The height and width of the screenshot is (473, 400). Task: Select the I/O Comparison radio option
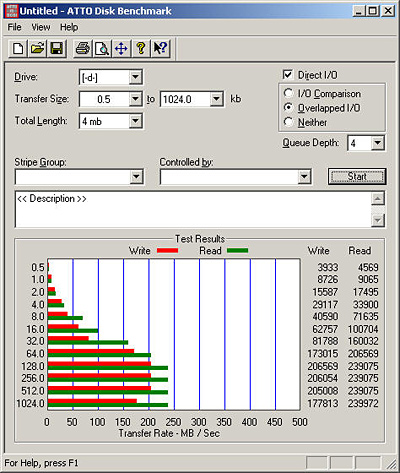click(288, 93)
